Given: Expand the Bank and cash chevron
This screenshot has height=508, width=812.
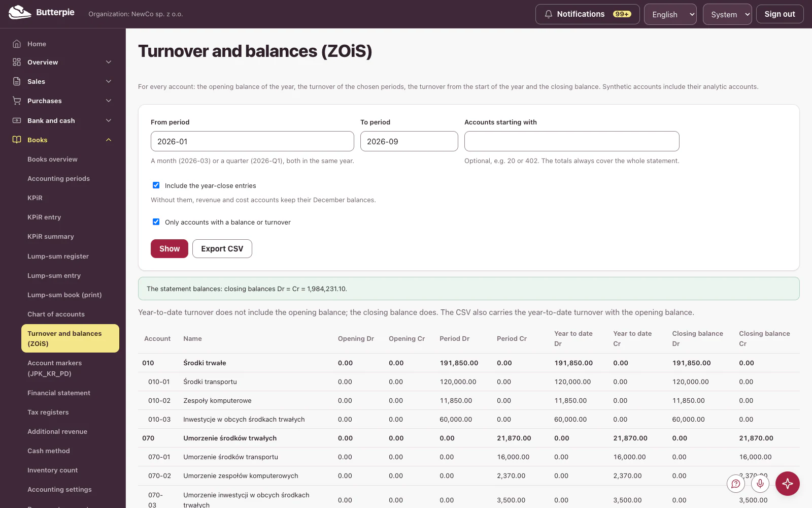Looking at the screenshot, I should [109, 120].
